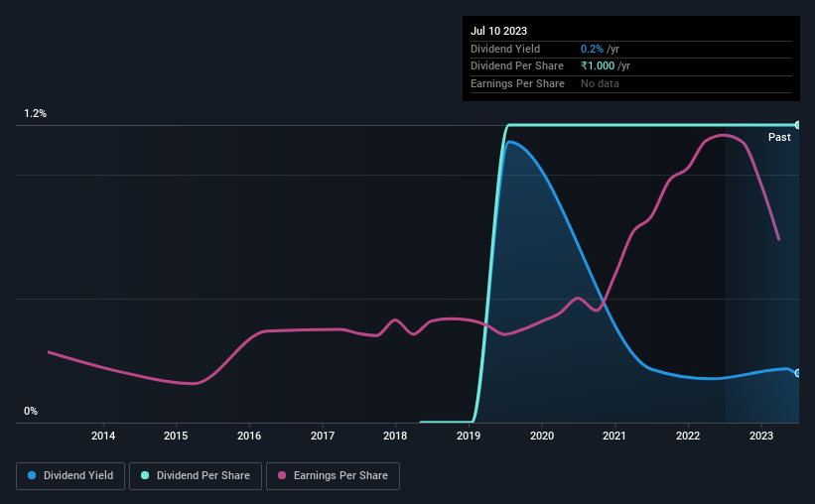This screenshot has height=504, width=815.
Task: Click the 0.2% Dividend Yield value in tooltip
Action: (592, 49)
